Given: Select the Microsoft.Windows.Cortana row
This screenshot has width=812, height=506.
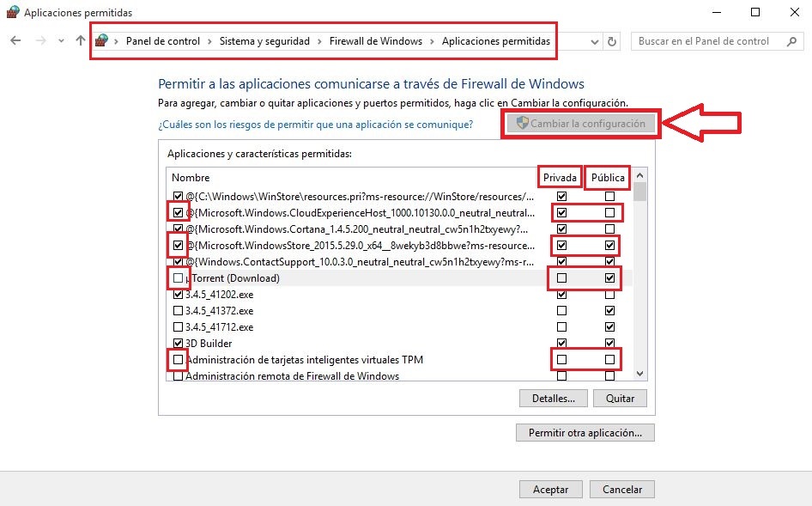Looking at the screenshot, I should click(399, 229).
